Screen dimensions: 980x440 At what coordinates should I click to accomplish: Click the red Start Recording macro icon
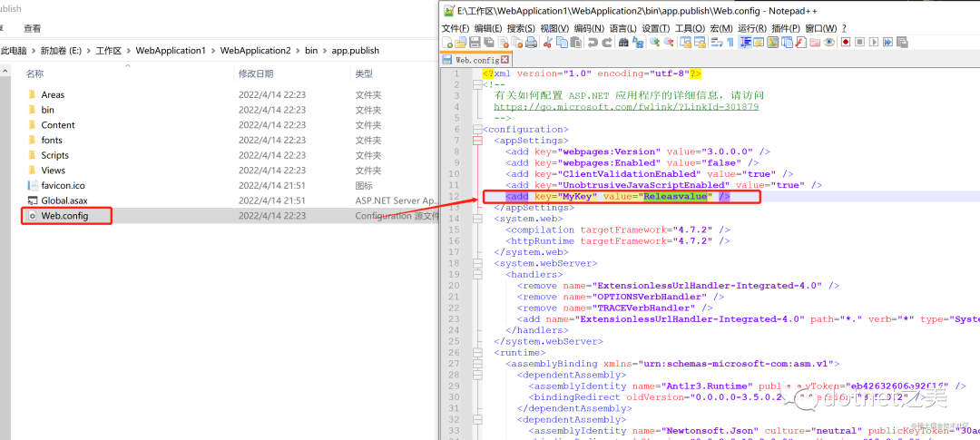click(846, 43)
